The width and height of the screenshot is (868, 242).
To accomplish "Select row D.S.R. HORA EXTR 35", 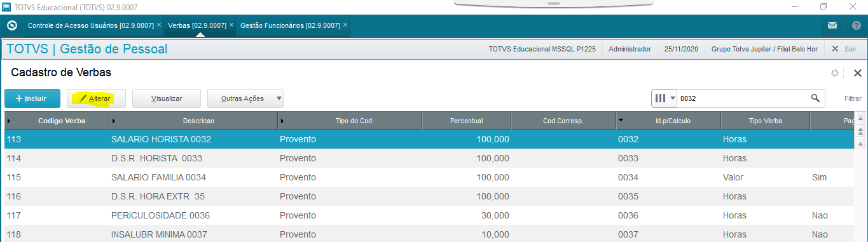I will [x=429, y=196].
